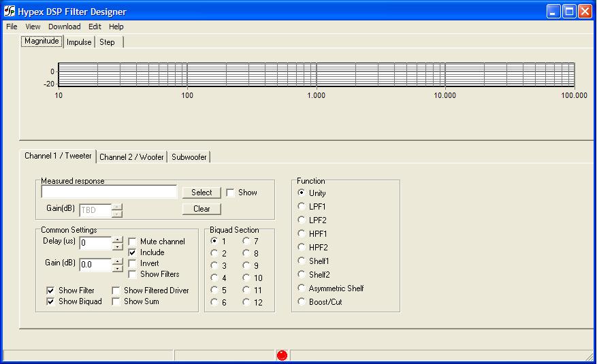Decrease Delay (us) with down arrow
The width and height of the screenshot is (597, 364).
[x=118, y=246]
